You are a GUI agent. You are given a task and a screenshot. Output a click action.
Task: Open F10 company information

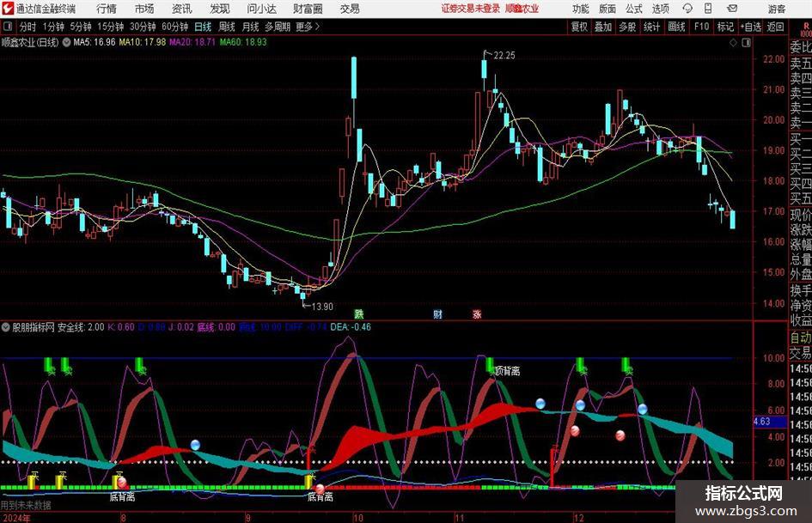click(x=701, y=27)
